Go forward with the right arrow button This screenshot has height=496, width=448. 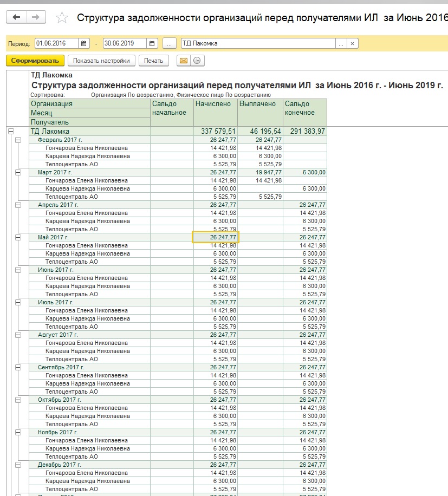pyautogui.click(x=36, y=17)
